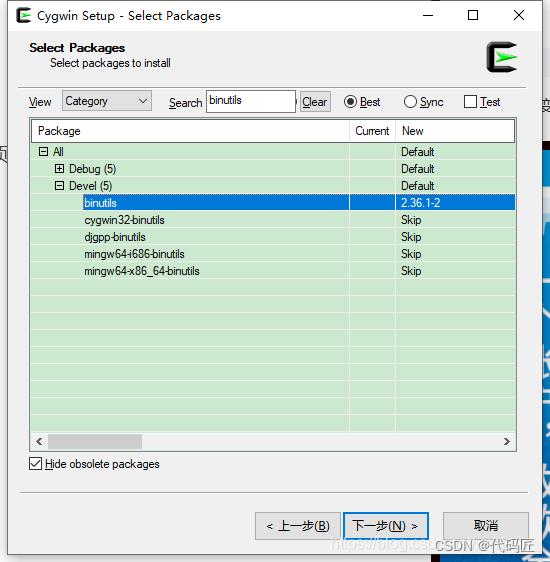Focus the Search field containing binutils
The image size is (550, 562).
[x=251, y=101]
